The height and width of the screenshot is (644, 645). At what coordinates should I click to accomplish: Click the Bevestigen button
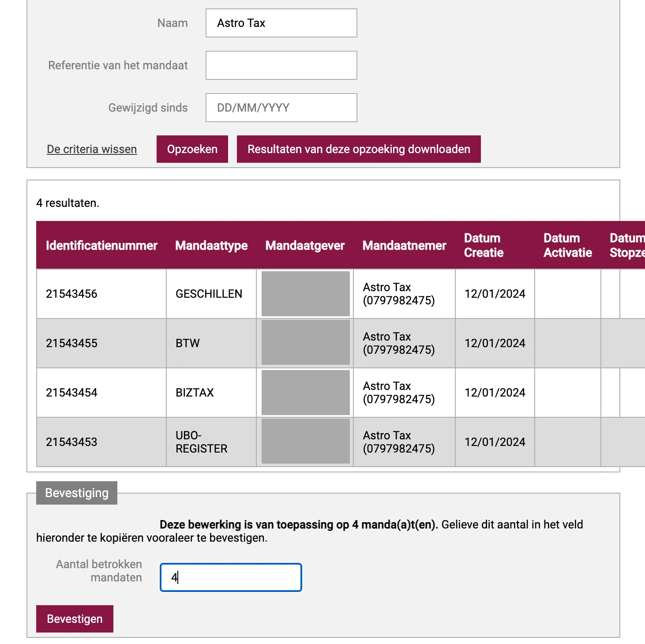tap(75, 619)
